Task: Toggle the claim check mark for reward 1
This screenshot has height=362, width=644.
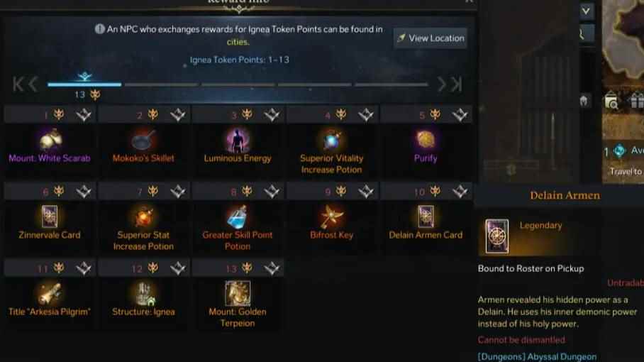Action: pos(84,115)
